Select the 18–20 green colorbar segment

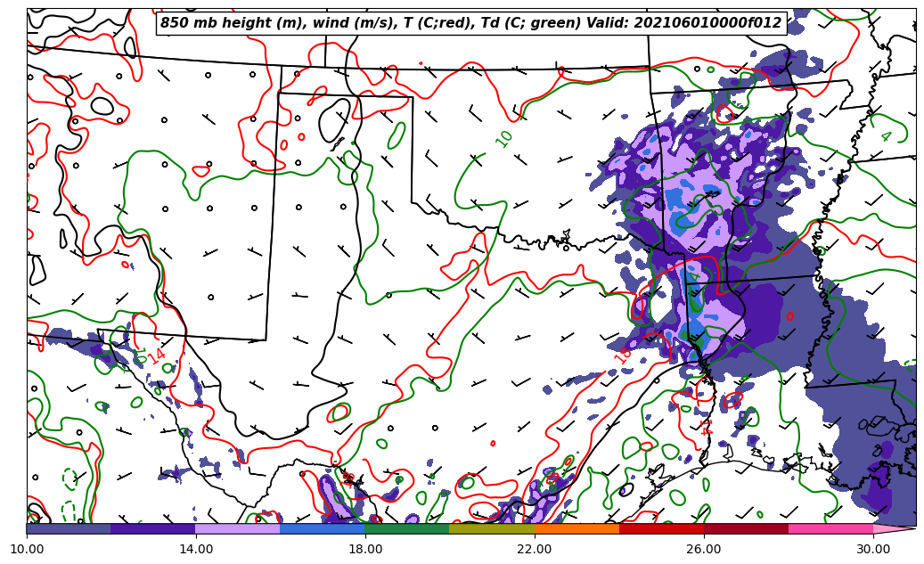407,528
